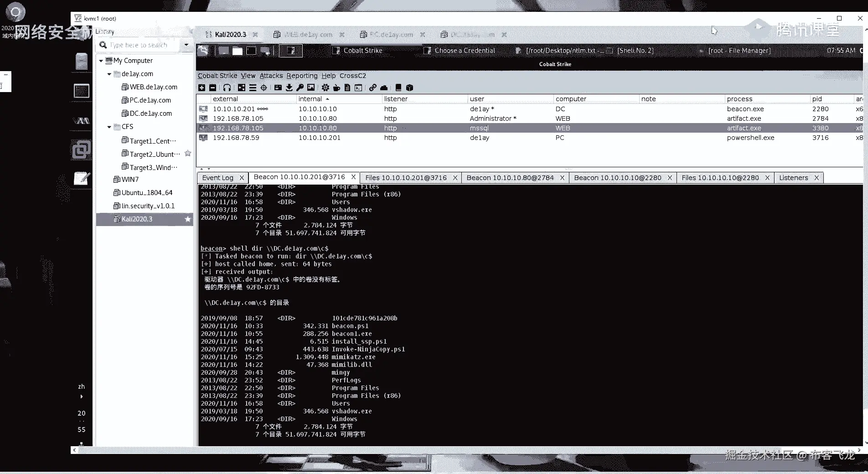Open the Reporting menu
The height and width of the screenshot is (474, 868).
click(x=302, y=76)
